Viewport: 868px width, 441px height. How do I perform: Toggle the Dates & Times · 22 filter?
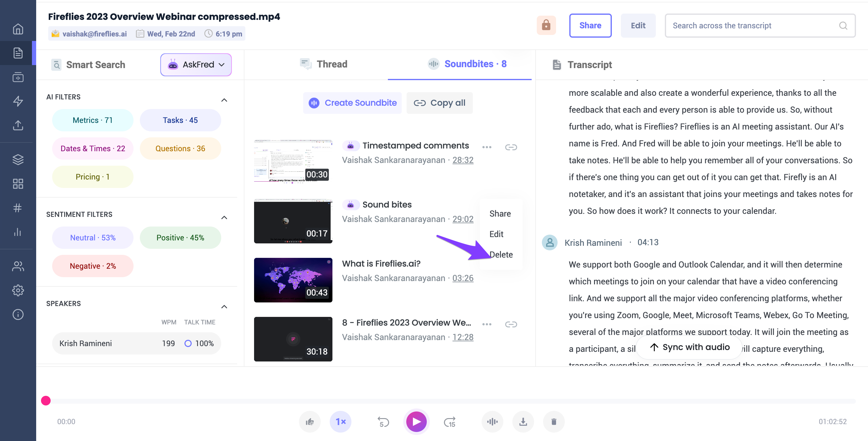pyautogui.click(x=93, y=149)
